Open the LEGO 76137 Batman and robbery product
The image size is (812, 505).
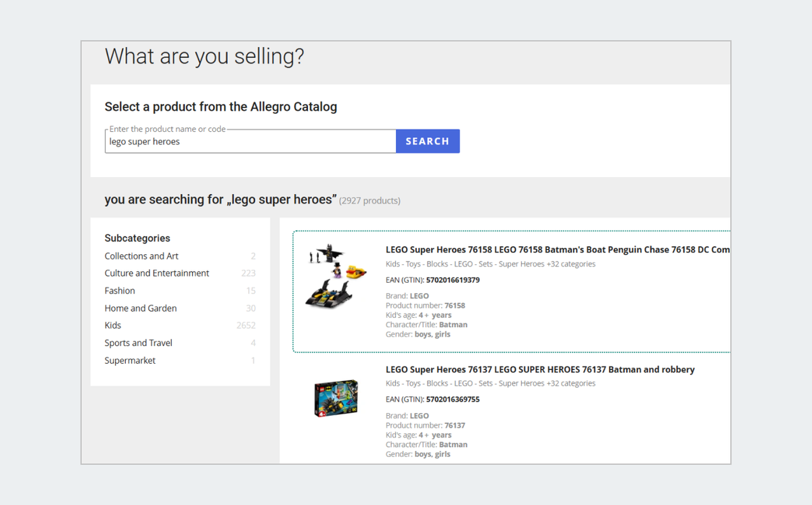pos(539,369)
